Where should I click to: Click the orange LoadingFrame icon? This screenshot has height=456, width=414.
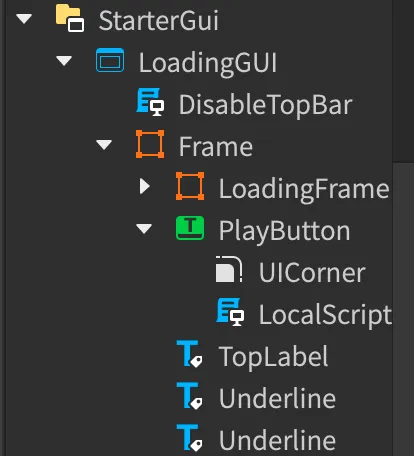pos(190,186)
